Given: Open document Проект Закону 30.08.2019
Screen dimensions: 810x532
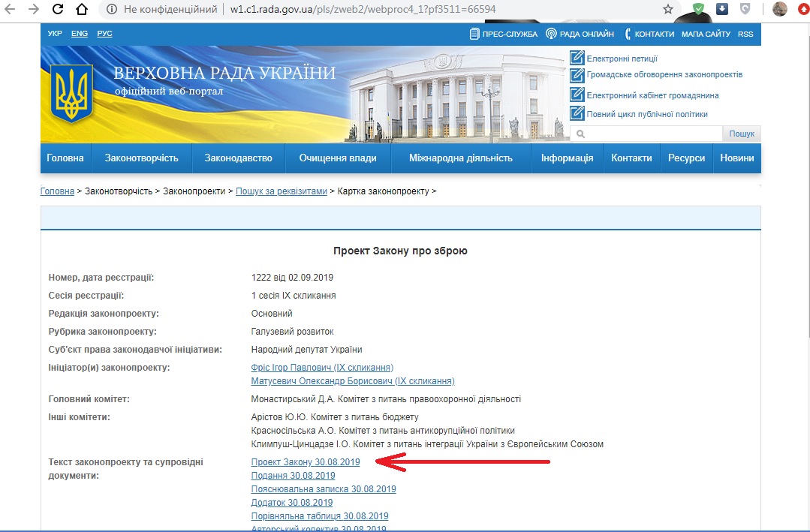Looking at the screenshot, I should point(306,461).
